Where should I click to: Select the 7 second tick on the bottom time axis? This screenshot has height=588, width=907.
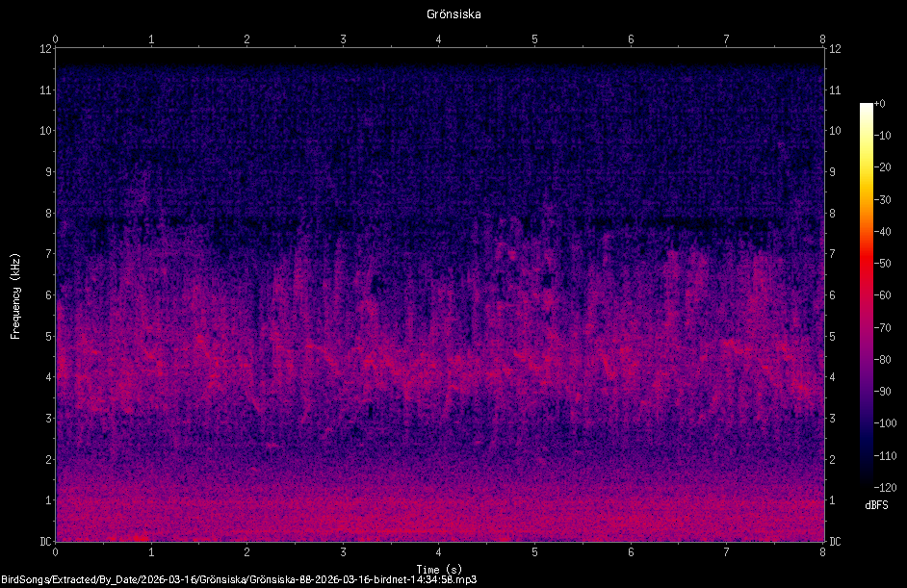[x=726, y=552]
